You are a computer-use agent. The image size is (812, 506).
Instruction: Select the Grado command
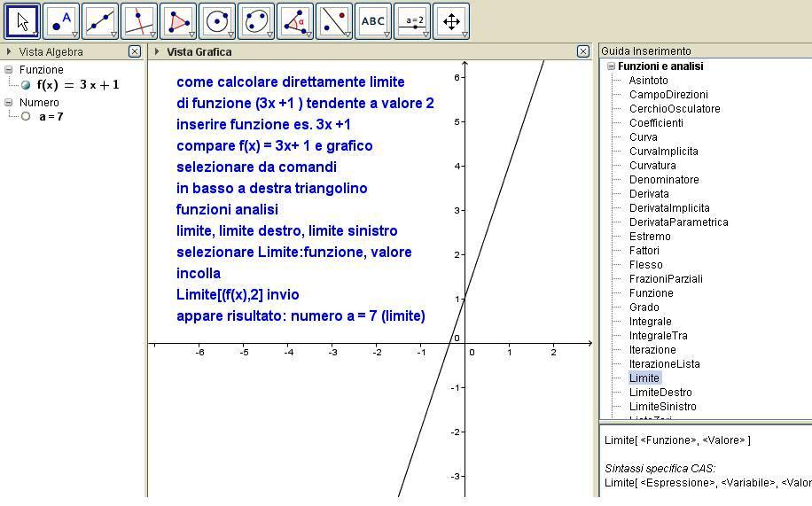point(644,307)
